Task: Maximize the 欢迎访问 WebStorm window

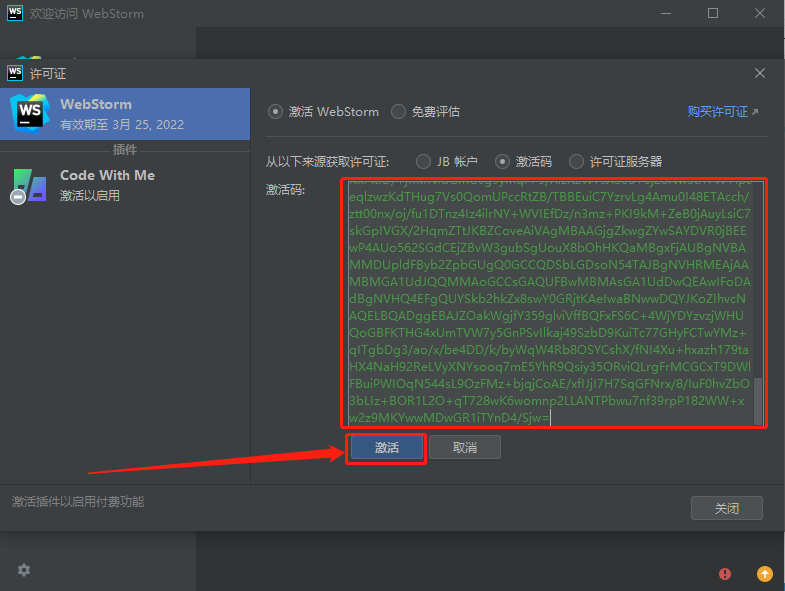Action: [713, 13]
